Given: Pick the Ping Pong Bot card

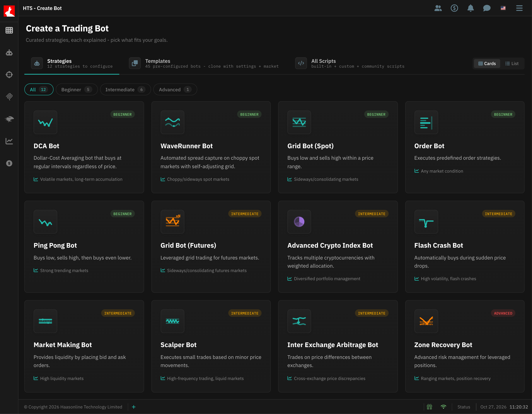Looking at the screenshot, I should click(x=84, y=247).
